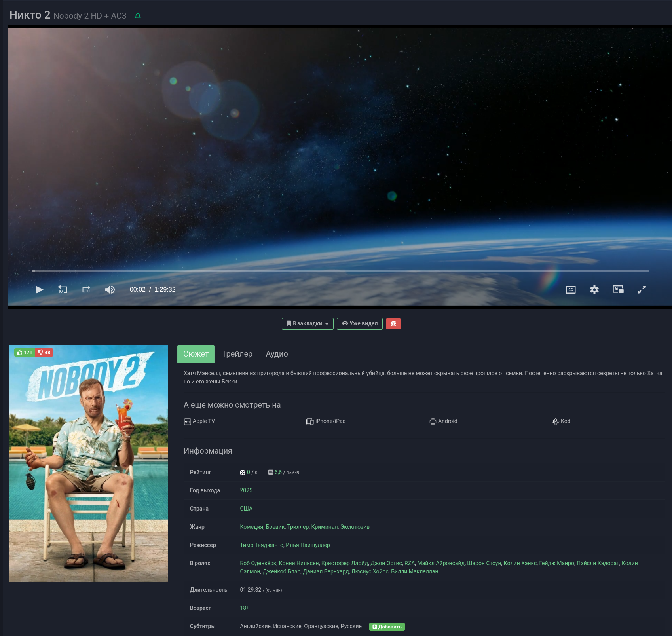Open the "Криминал" genre

[x=325, y=527]
